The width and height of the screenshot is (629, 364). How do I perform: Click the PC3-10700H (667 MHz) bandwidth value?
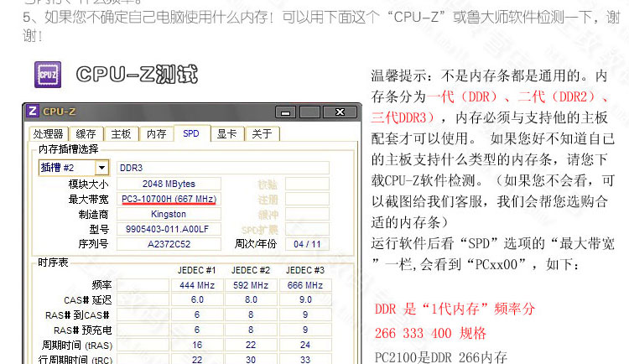[169, 199]
